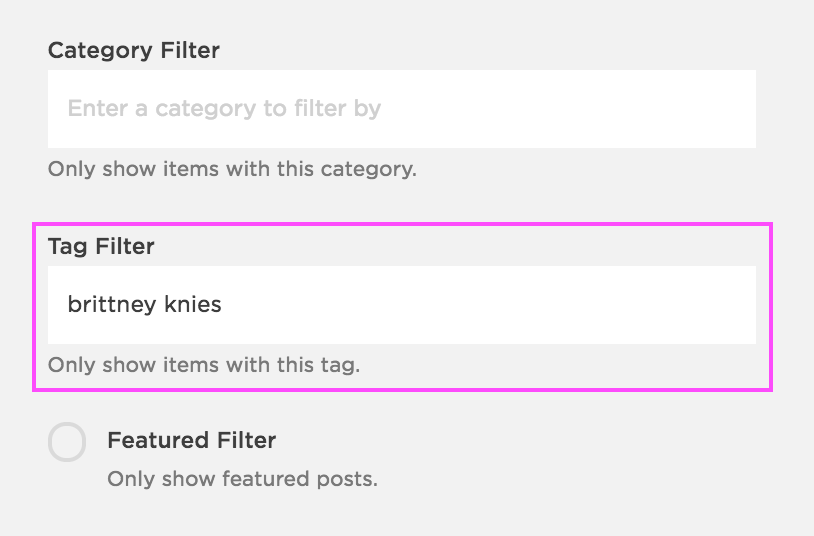Place cursor after "knies" in the tag field

(x=223, y=304)
